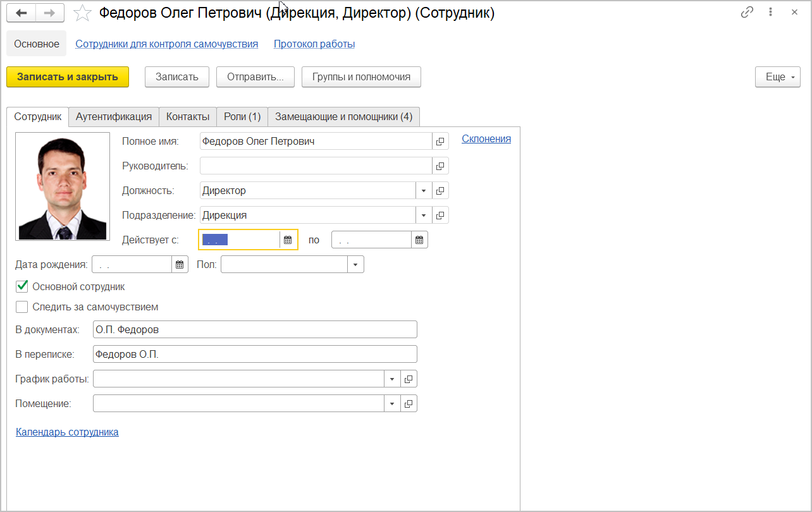Viewport: 812px width, 512px height.
Task: Click the forward navigation arrow
Action: [x=50, y=13]
